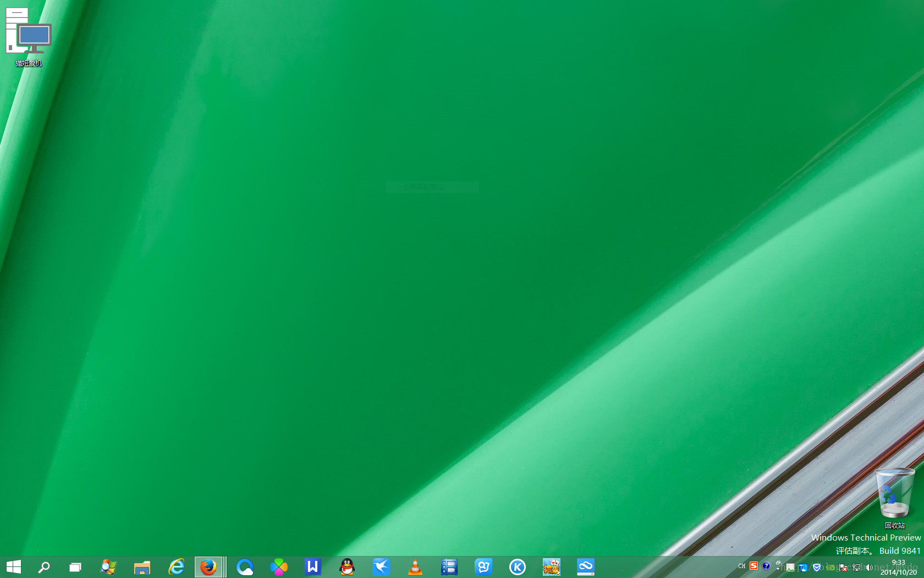924x578 pixels.
Task: Launch the WPS Writer W icon
Action: click(x=313, y=566)
